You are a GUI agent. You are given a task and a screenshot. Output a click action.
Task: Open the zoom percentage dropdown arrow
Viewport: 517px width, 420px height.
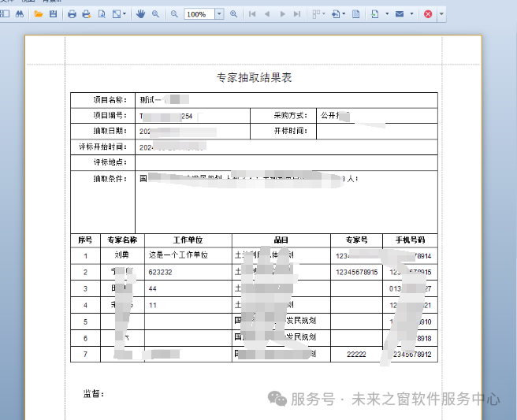[x=219, y=14]
